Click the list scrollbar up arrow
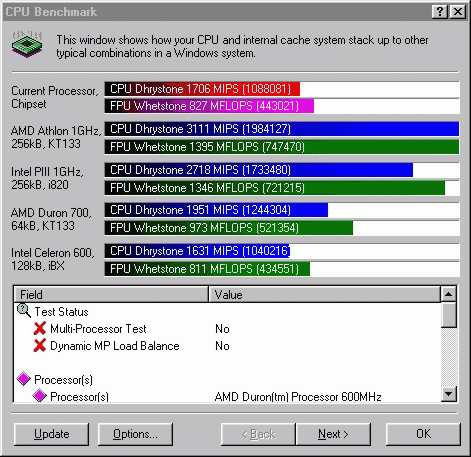This screenshot has height=457, width=471. [x=449, y=294]
